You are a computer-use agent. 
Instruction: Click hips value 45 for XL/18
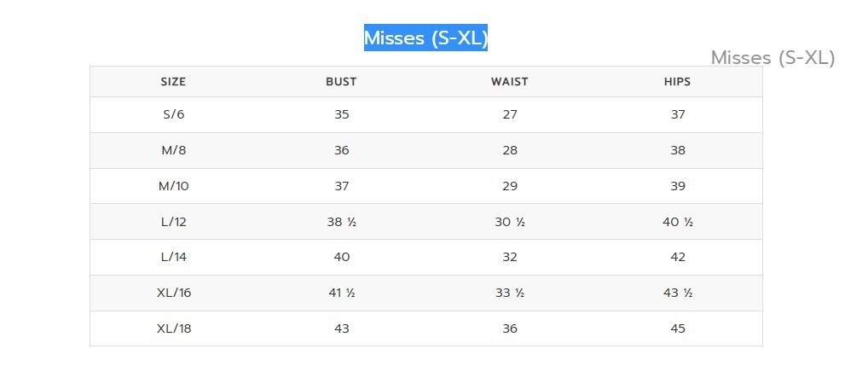(678, 328)
